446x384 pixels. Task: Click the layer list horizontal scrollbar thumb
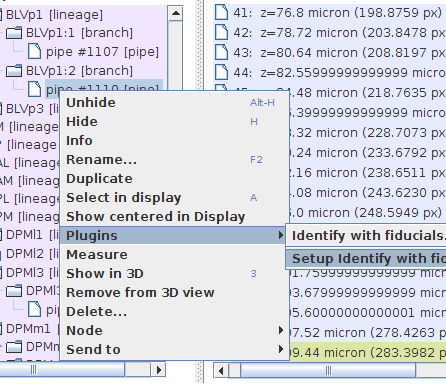point(328,370)
